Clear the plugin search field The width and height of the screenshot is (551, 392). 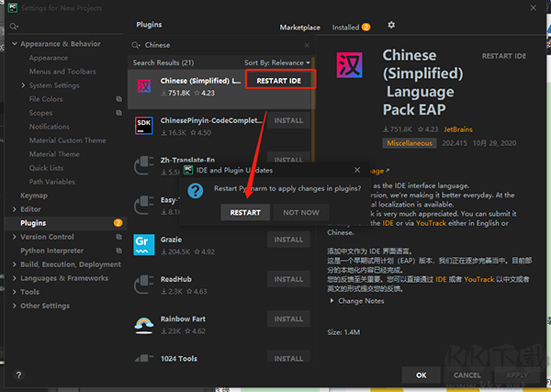click(x=307, y=45)
